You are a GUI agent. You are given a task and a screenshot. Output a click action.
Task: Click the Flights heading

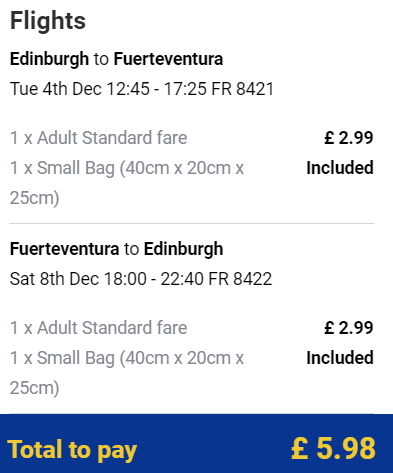(48, 21)
